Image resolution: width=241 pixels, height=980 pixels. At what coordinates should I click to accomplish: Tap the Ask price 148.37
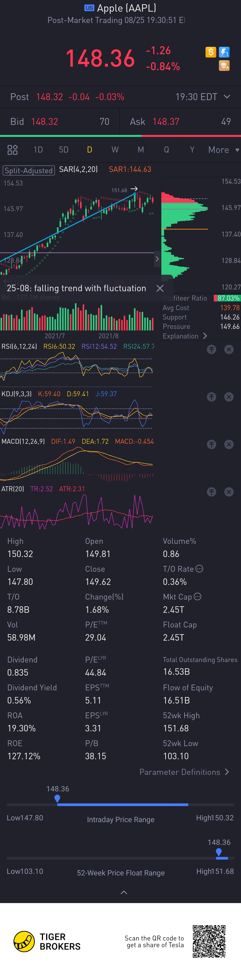click(166, 122)
